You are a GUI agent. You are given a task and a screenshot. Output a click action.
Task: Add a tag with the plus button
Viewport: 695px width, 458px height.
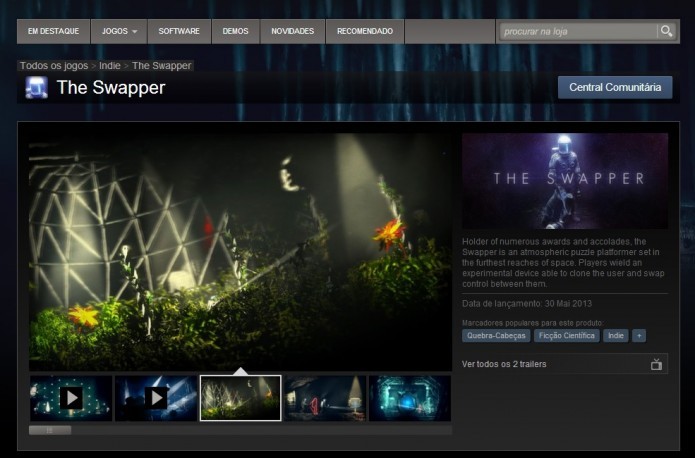pyautogui.click(x=639, y=336)
